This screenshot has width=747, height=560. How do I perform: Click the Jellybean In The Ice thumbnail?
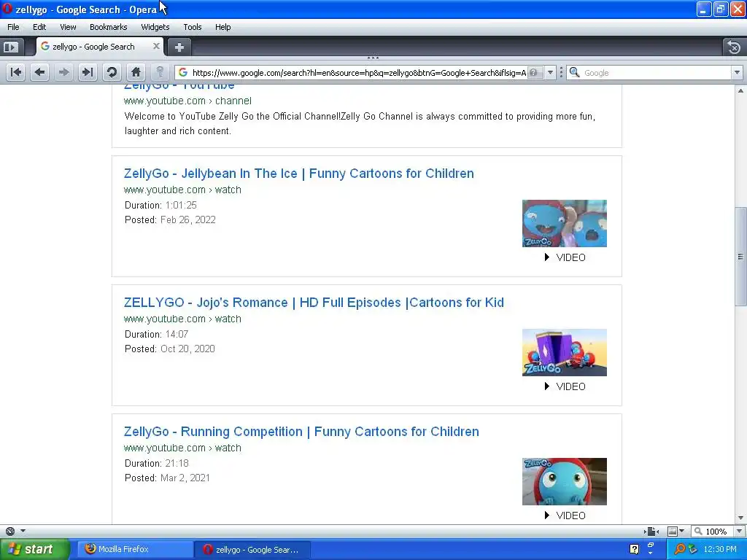click(x=565, y=223)
